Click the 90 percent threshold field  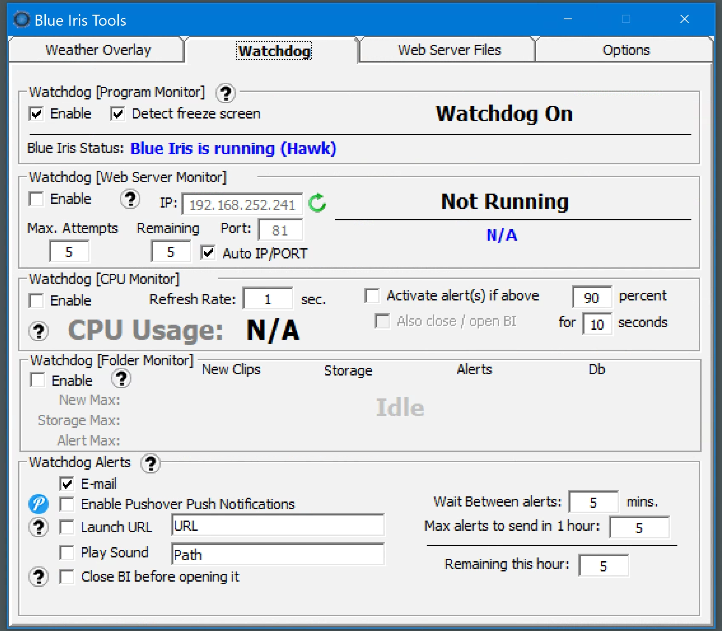click(592, 297)
